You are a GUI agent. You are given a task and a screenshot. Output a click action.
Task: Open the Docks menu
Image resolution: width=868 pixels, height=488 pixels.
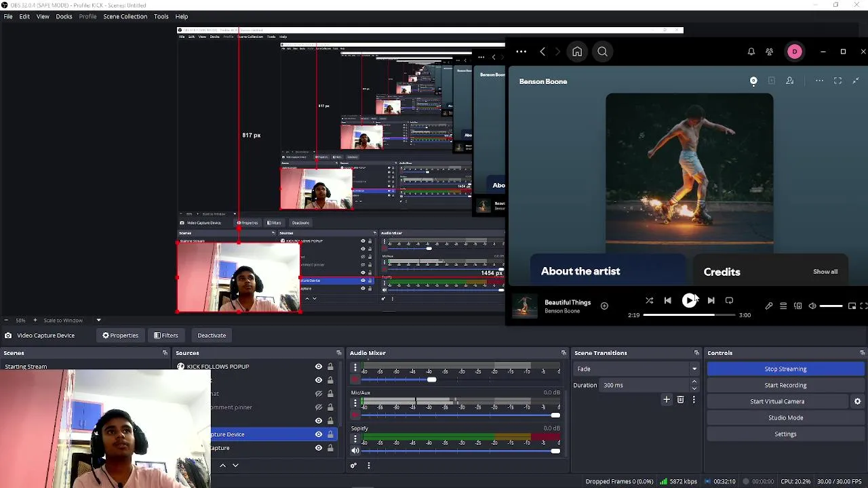click(64, 16)
